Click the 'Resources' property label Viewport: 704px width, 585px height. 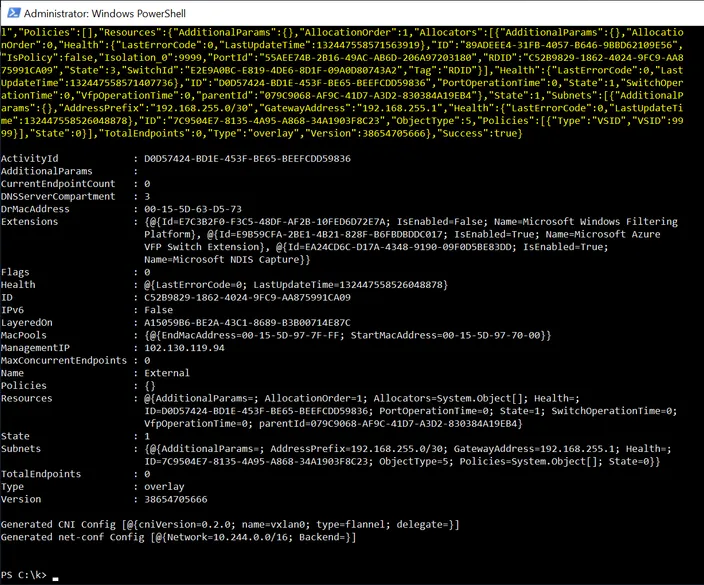(26, 398)
